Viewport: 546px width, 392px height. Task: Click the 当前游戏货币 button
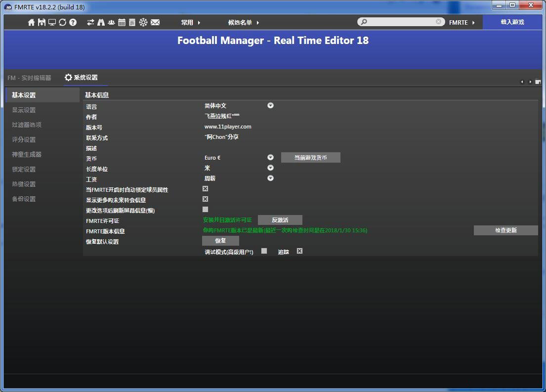311,158
